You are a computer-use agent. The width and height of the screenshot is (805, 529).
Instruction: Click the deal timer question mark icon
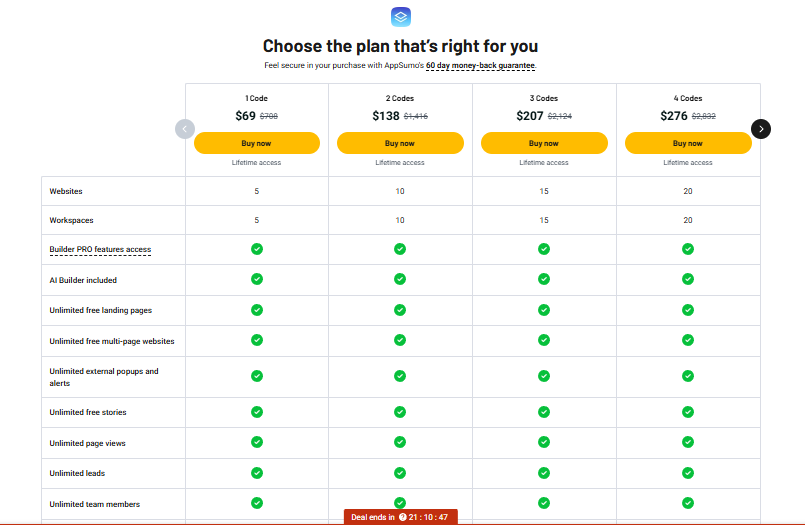tap(402, 517)
